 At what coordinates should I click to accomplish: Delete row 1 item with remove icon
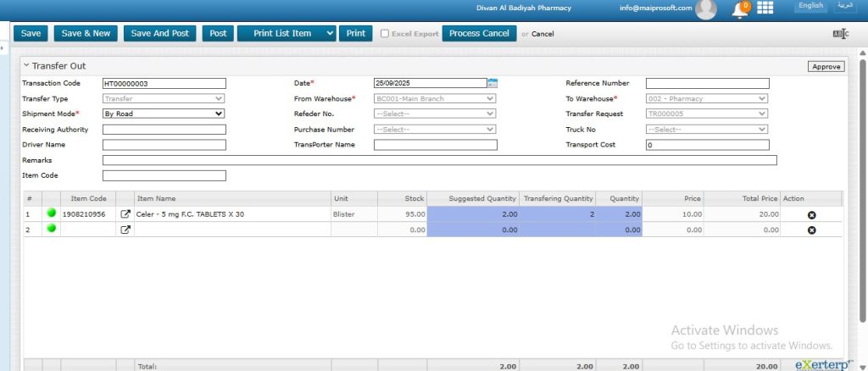[x=811, y=215]
